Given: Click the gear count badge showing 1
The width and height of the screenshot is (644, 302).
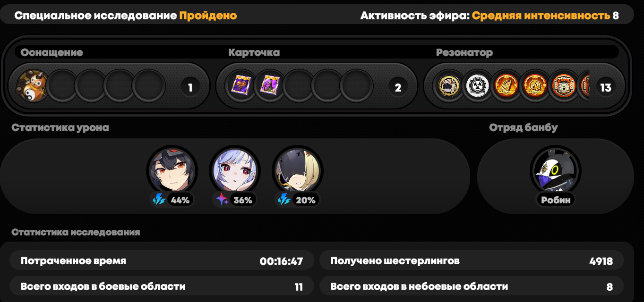Looking at the screenshot, I should (190, 87).
